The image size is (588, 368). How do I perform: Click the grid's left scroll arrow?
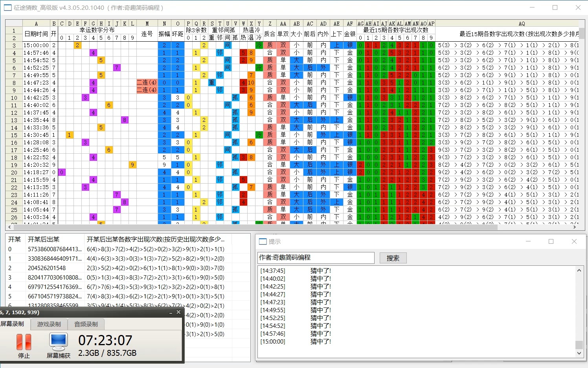9,227
